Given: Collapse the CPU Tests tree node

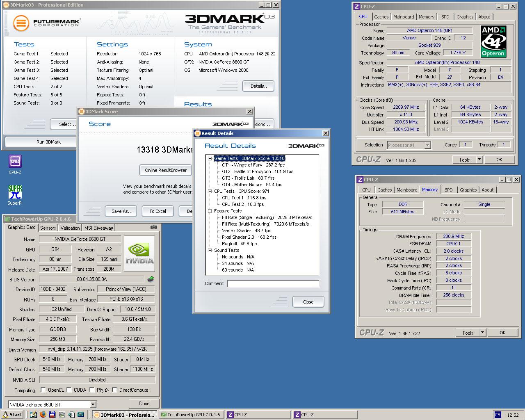Looking at the screenshot, I should [x=210, y=191].
